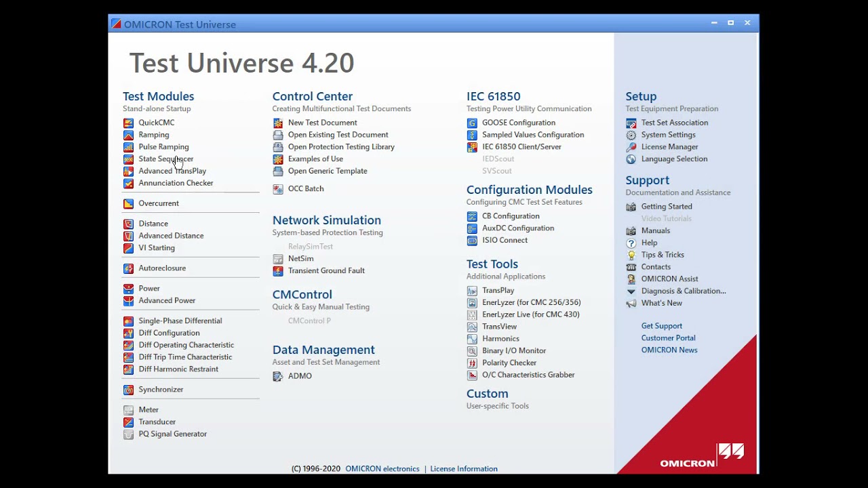Viewport: 868px width, 488px height.
Task: Launch ISIO Connect
Action: pyautogui.click(x=505, y=241)
